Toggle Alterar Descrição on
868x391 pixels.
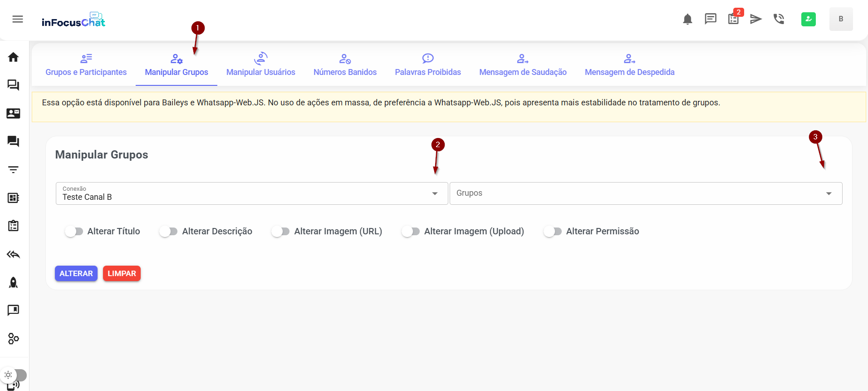coord(168,232)
